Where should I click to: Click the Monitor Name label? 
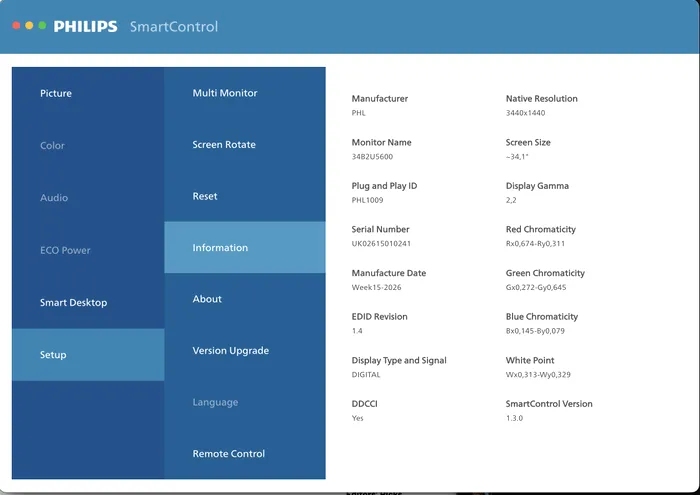coord(382,142)
